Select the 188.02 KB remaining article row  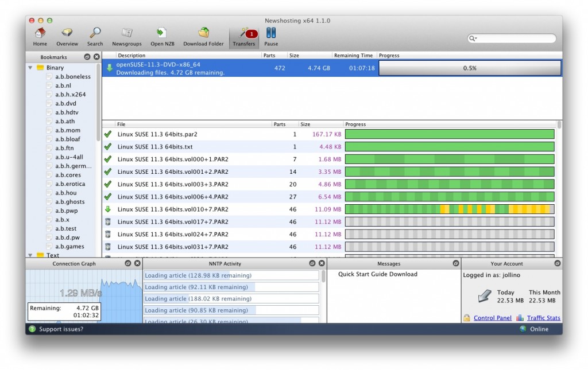pyautogui.click(x=231, y=298)
